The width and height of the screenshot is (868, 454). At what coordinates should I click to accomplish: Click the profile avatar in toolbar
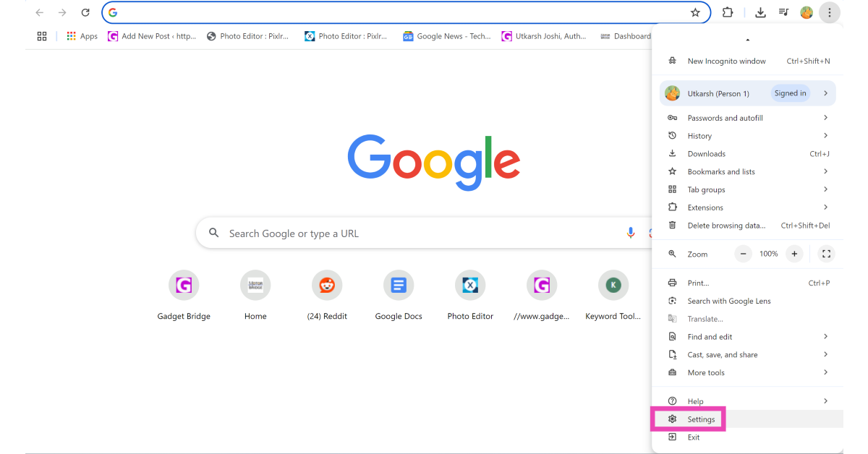[807, 12]
